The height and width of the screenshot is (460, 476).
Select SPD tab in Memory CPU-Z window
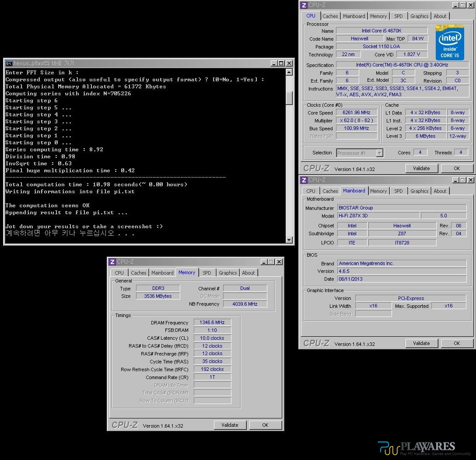point(207,273)
